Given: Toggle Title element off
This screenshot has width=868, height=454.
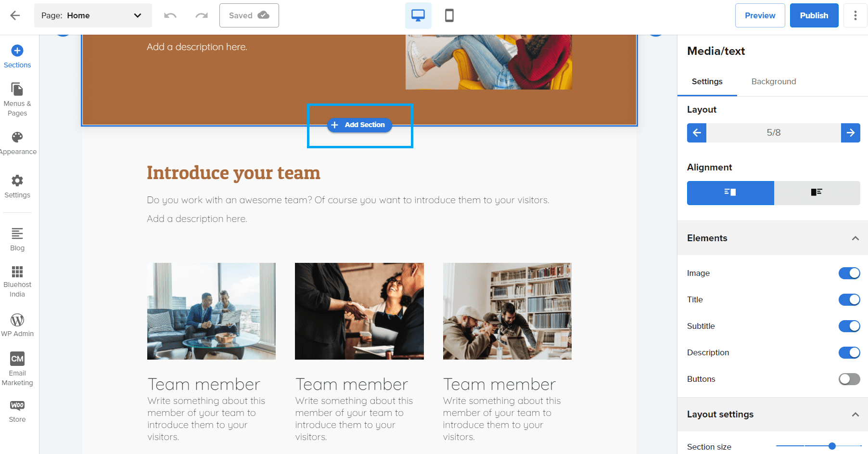Looking at the screenshot, I should pos(849,300).
